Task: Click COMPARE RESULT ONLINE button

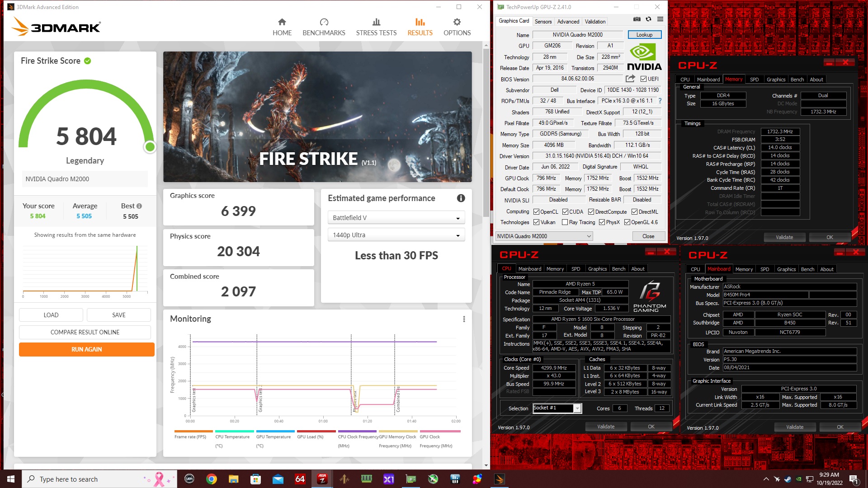Action: coord(85,332)
